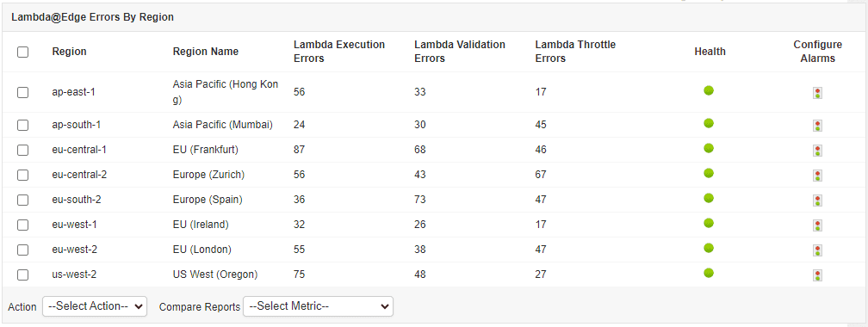Open ap-south-1 region entry

[x=77, y=125]
